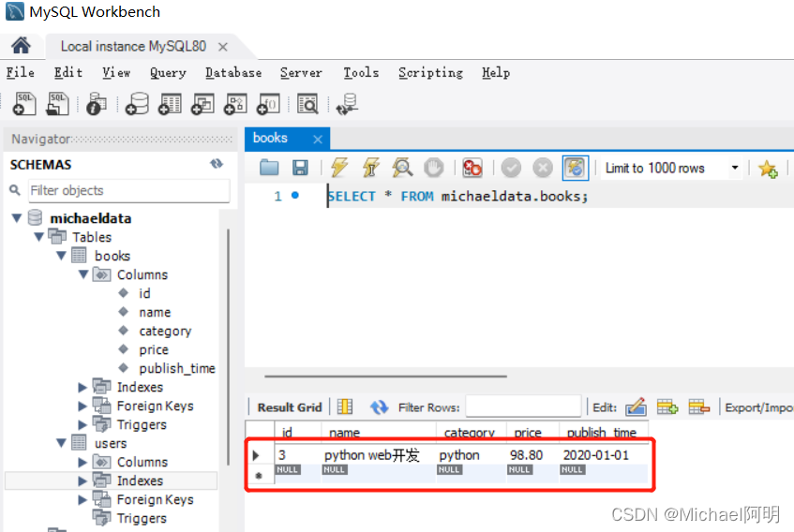Click the Filter objects search field
Image resolution: width=794 pixels, height=532 pixels.
click(128, 191)
